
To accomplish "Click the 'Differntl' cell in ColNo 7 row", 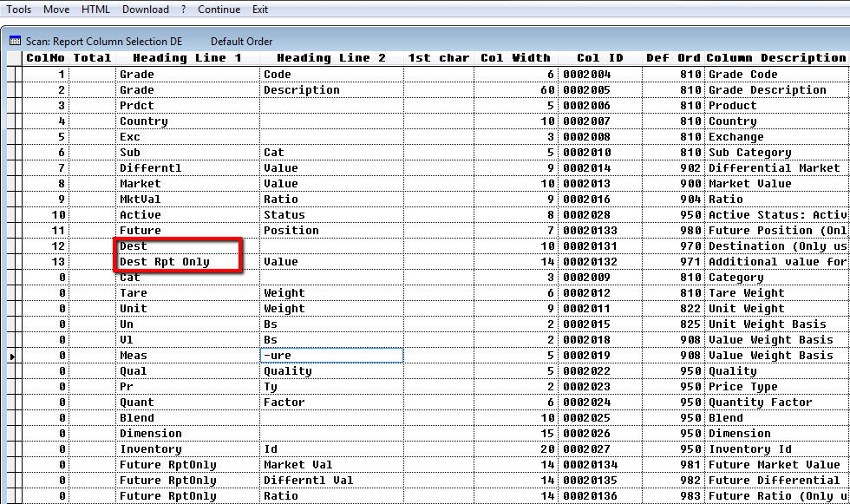I will click(x=187, y=168).
